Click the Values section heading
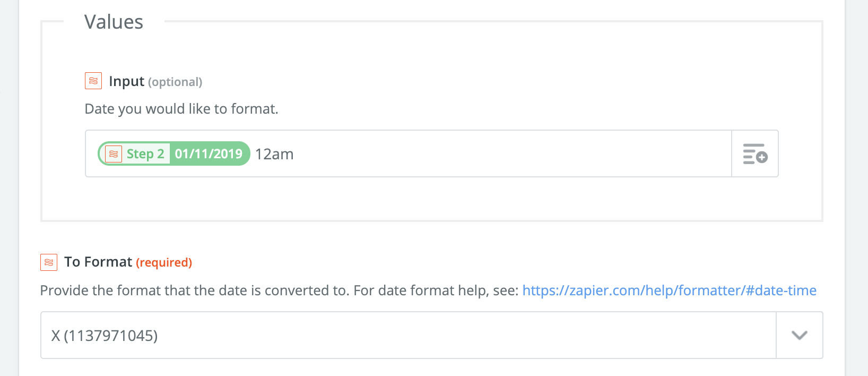Image resolution: width=868 pixels, height=376 pixels. tap(114, 22)
